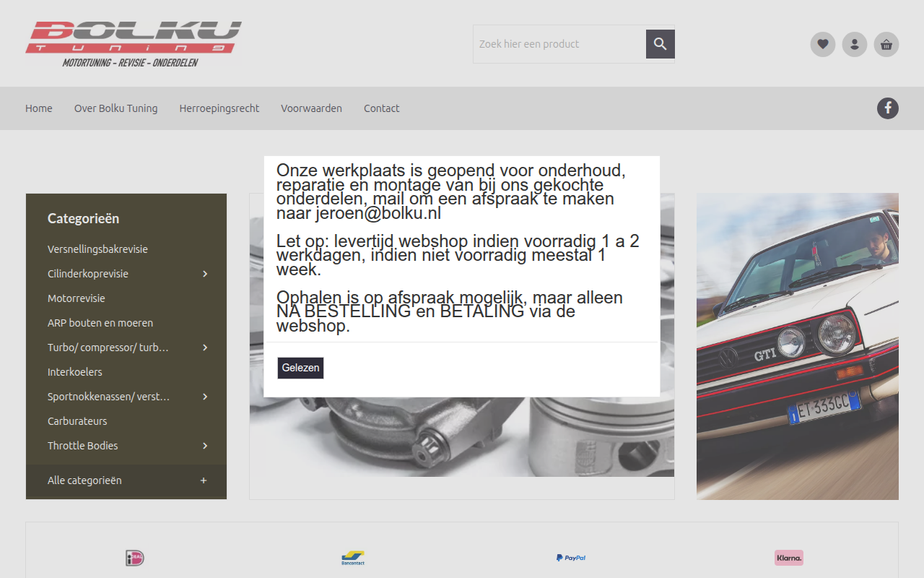Open the Voorwaarden menu item
The width and height of the screenshot is (924, 578).
[311, 108]
